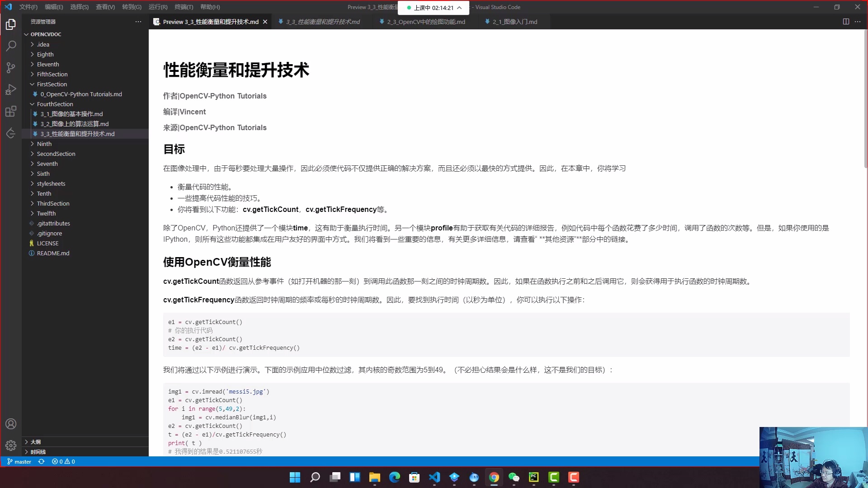The width and height of the screenshot is (868, 488).
Task: Open the Manage gear menu
Action: (11, 446)
